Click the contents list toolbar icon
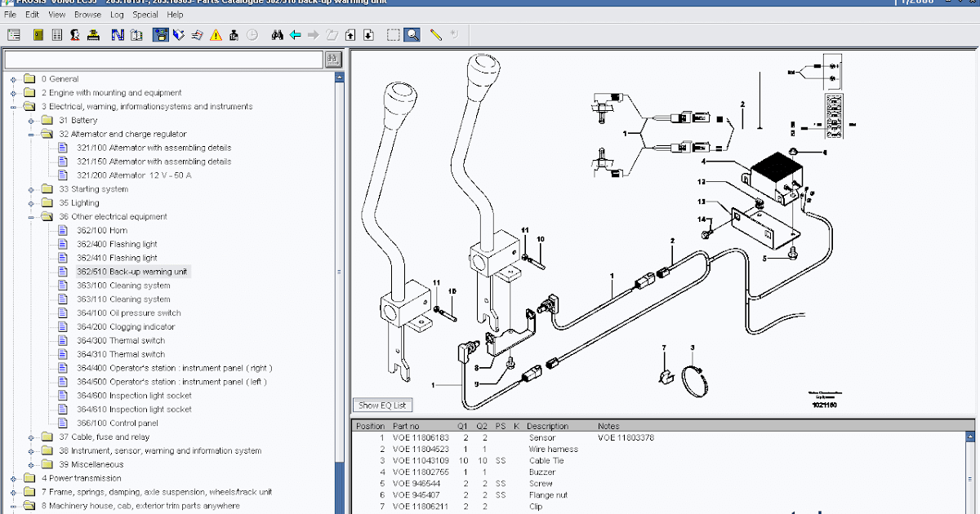The image size is (980, 514). tap(14, 35)
